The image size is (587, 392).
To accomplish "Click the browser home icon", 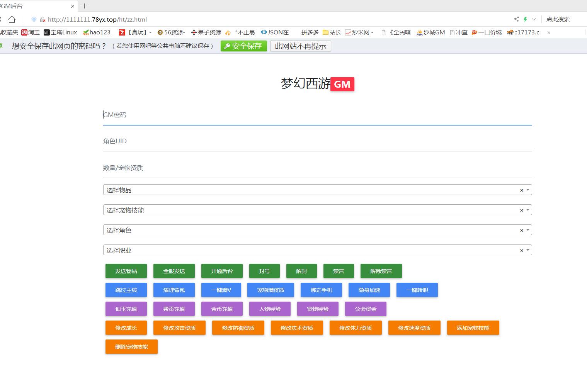I will click(12, 19).
